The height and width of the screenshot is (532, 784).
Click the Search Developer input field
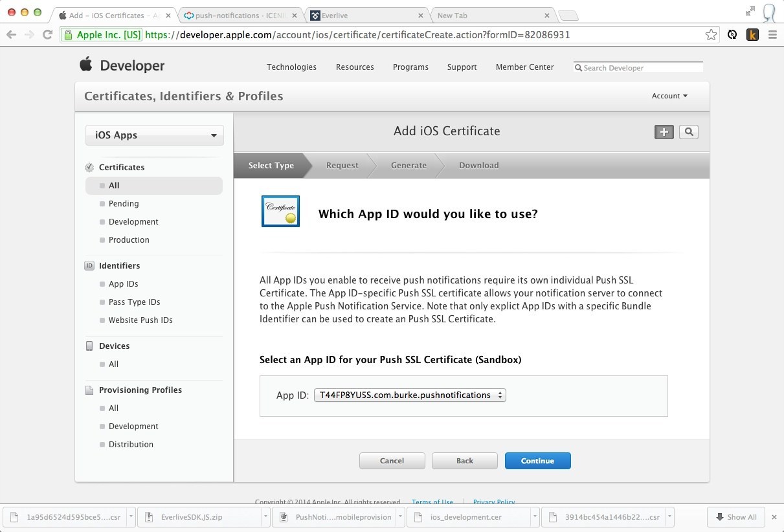click(x=641, y=67)
